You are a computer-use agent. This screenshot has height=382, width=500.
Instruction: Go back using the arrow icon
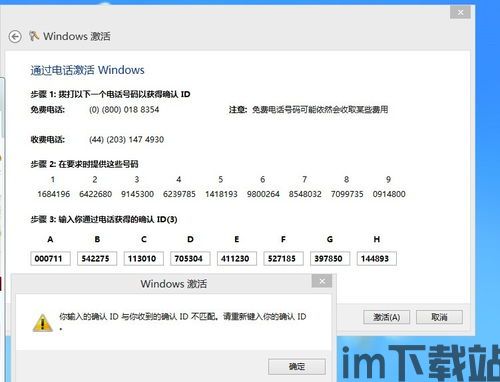(x=15, y=37)
